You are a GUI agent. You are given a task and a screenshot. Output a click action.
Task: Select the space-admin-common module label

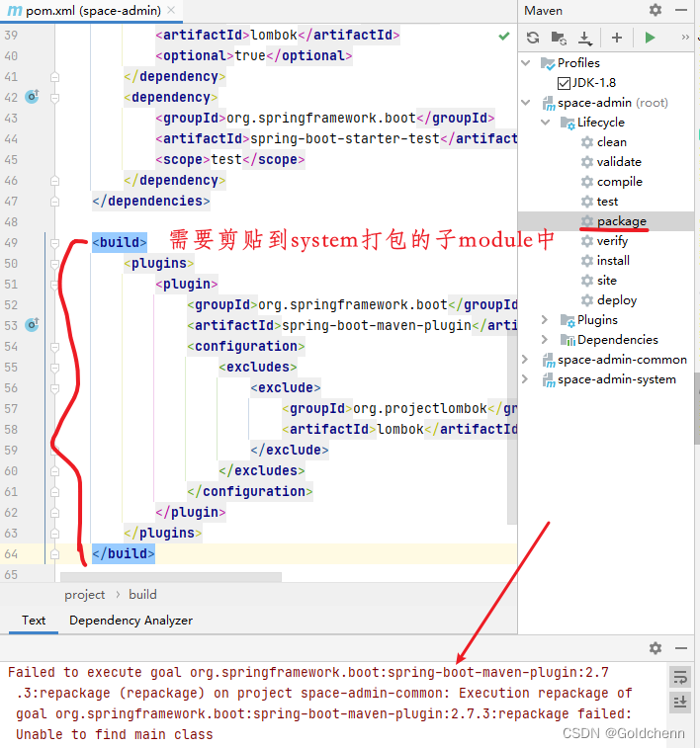click(x=622, y=360)
